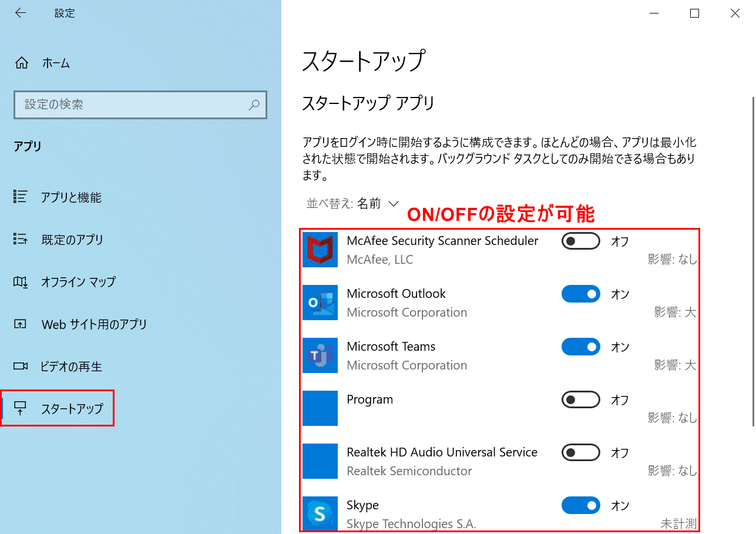
Task: Click the Skype app icon
Action: click(320, 514)
